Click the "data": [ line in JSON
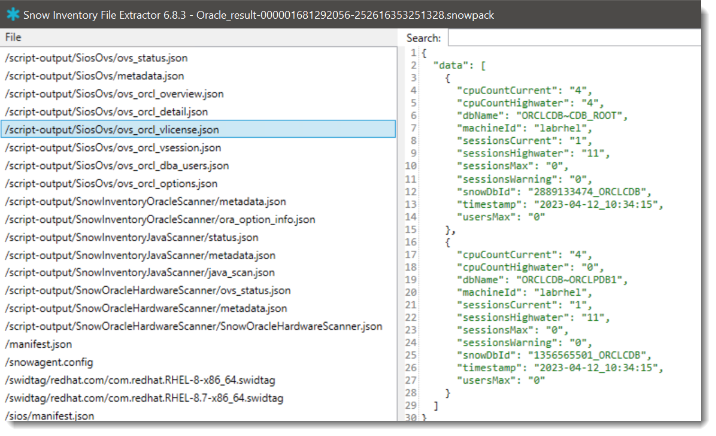Viewport: 716px width, 436px height. tap(459, 65)
